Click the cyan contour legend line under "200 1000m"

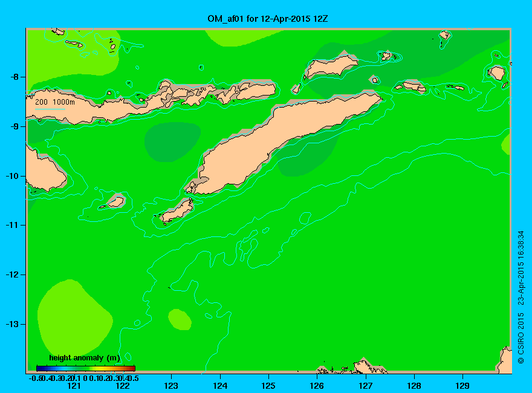[50, 109]
